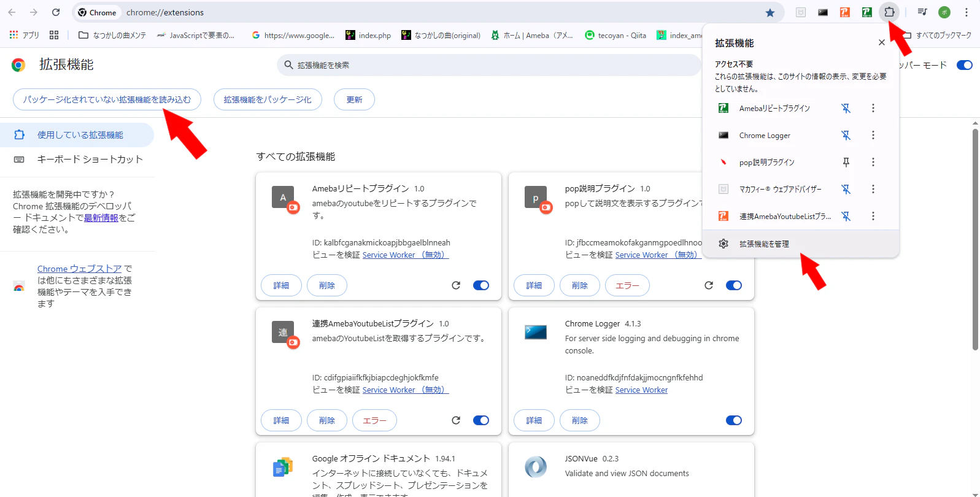
Task: Select 使用している拡張機能 in the sidebar
Action: [x=77, y=135]
